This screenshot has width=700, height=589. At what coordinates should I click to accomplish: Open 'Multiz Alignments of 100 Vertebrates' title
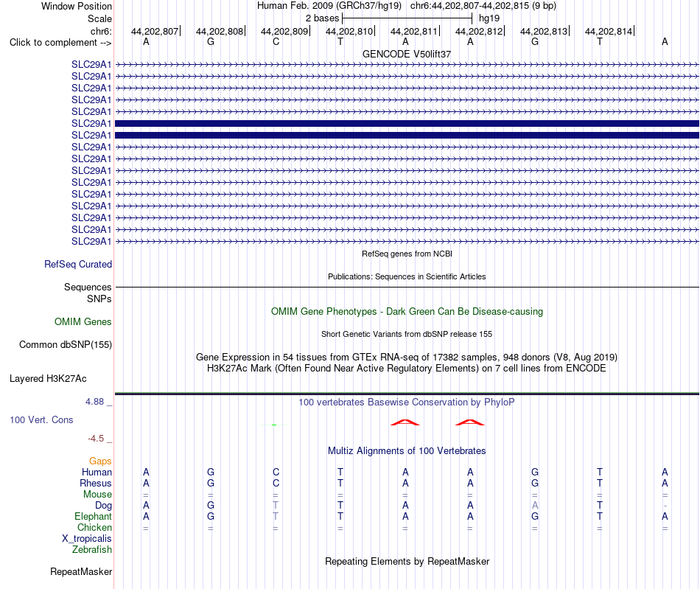(407, 451)
